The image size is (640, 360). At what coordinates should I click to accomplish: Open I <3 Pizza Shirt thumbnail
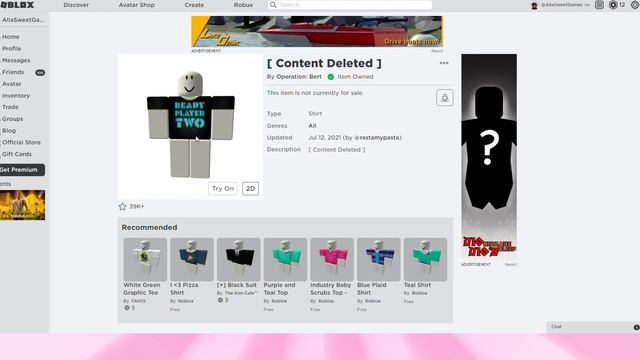click(x=192, y=259)
